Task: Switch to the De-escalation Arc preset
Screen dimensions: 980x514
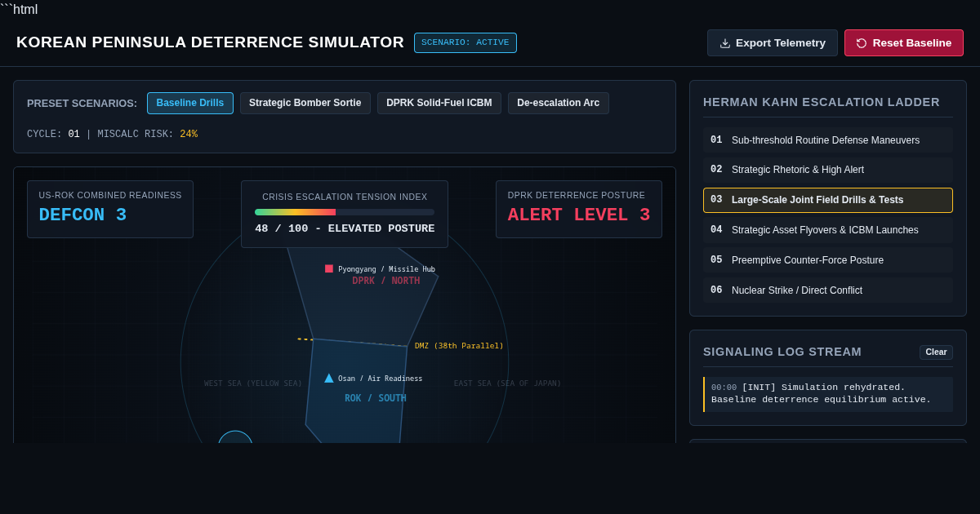Action: coord(559,103)
